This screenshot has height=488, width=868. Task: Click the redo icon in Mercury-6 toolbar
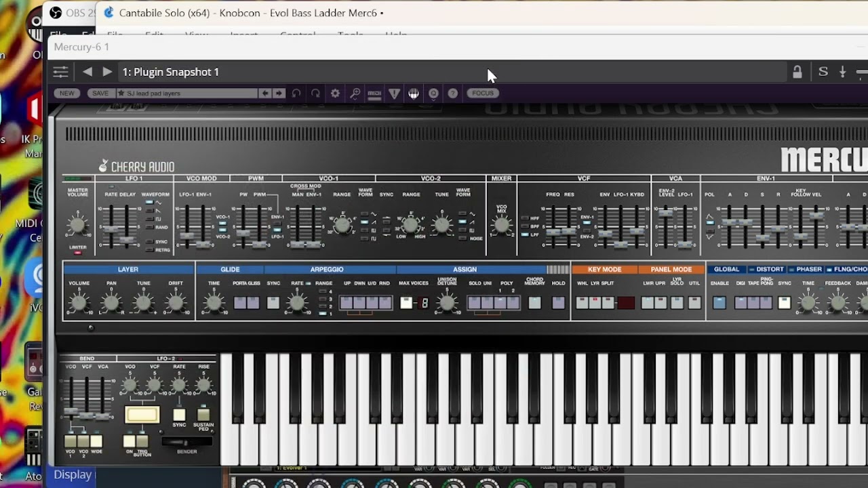[x=315, y=94]
